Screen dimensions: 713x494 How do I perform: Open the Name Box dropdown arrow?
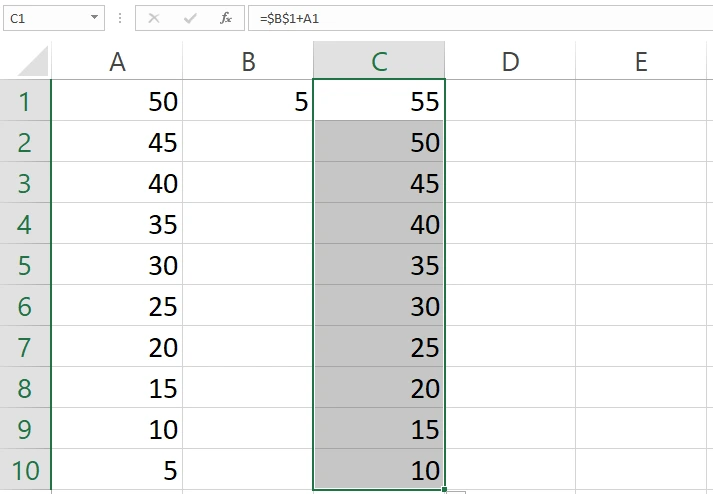[x=94, y=18]
